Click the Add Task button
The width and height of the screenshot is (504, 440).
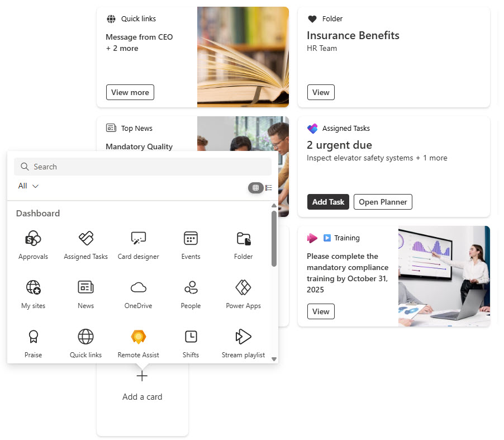(x=328, y=202)
